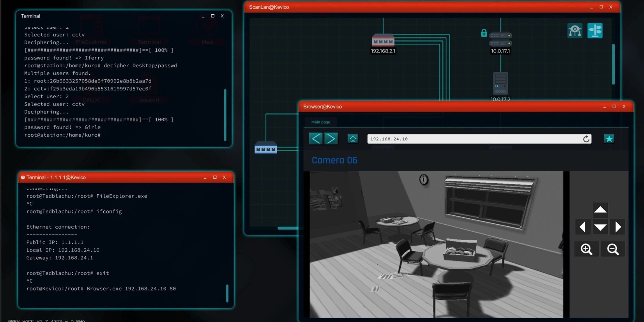This screenshot has height=322, width=644.
Task: Switch to the Main page tab
Action: 321,122
